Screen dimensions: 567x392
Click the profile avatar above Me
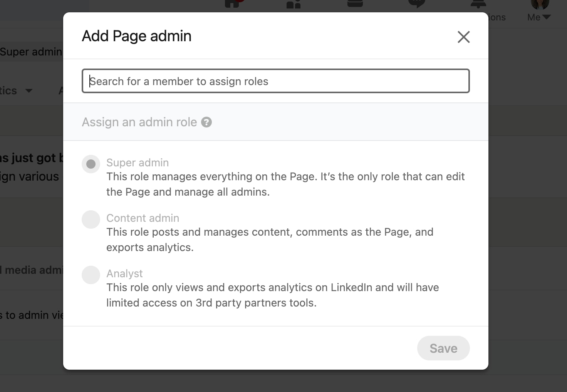click(539, 4)
